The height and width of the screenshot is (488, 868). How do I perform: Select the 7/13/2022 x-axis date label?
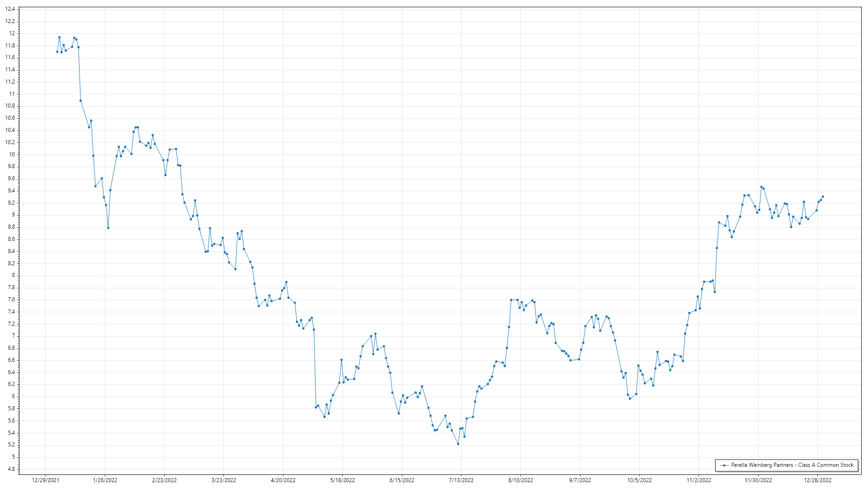[x=461, y=480]
